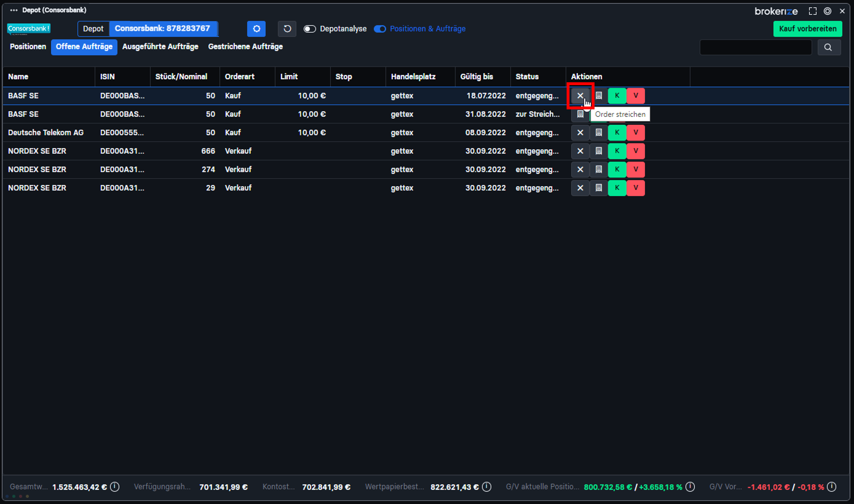Click the search magnifier button
The image size is (854, 504).
[x=829, y=47]
